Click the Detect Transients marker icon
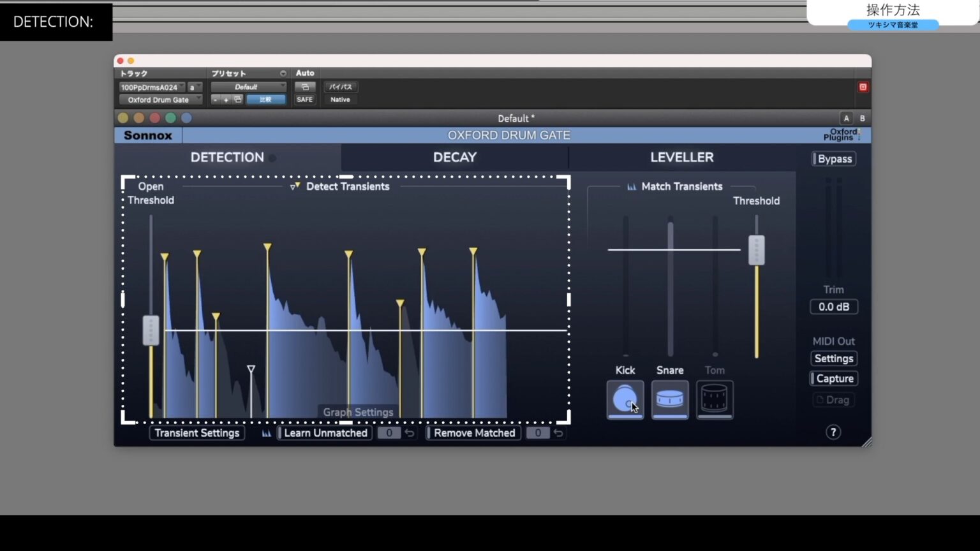The width and height of the screenshot is (980, 551). click(x=295, y=186)
